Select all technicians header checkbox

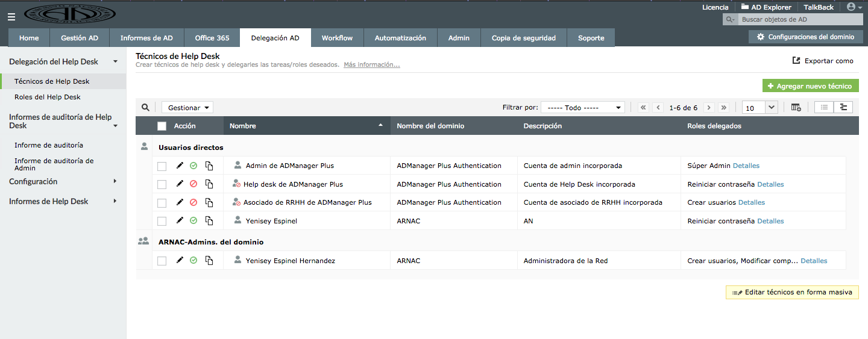click(162, 126)
